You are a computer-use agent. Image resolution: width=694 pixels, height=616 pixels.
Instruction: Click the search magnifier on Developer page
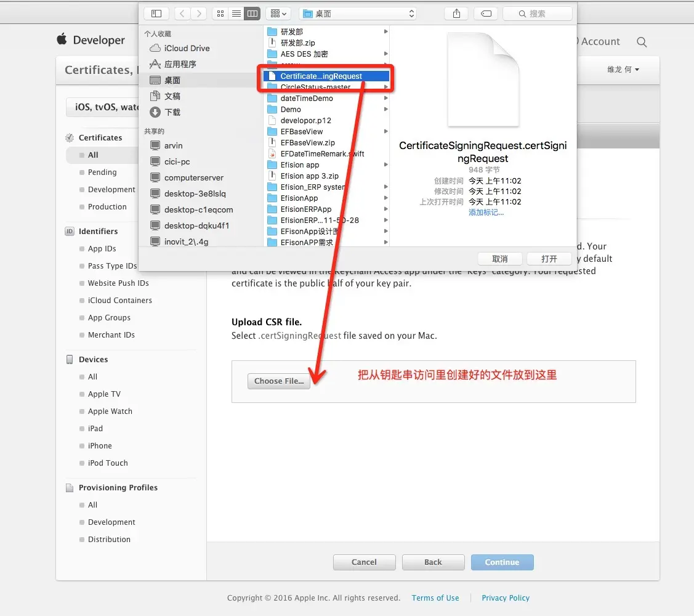(x=641, y=42)
